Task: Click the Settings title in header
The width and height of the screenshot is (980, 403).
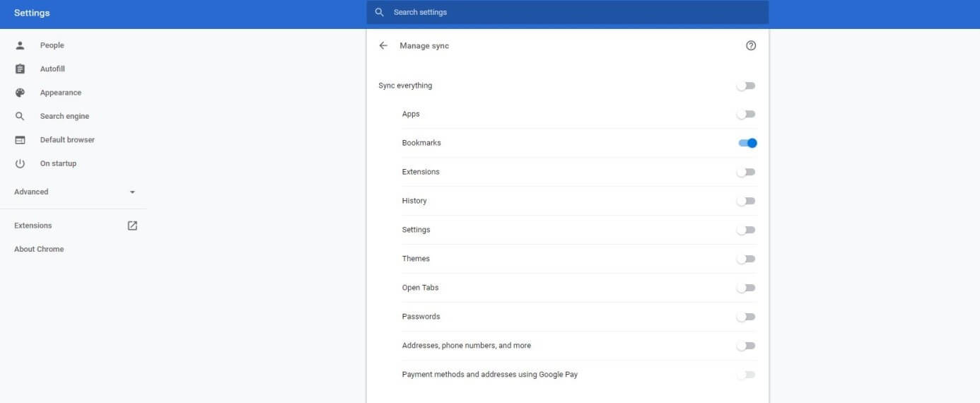Action: point(32,13)
